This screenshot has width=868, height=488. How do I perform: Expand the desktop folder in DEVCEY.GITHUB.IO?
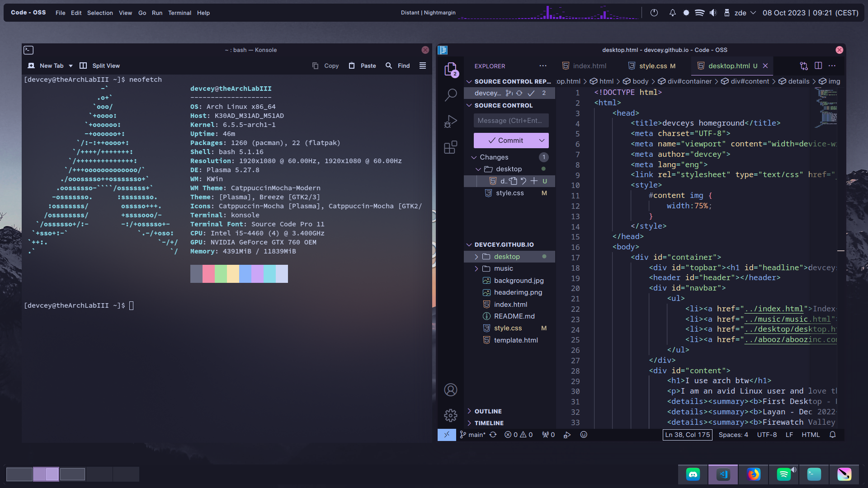(x=476, y=257)
